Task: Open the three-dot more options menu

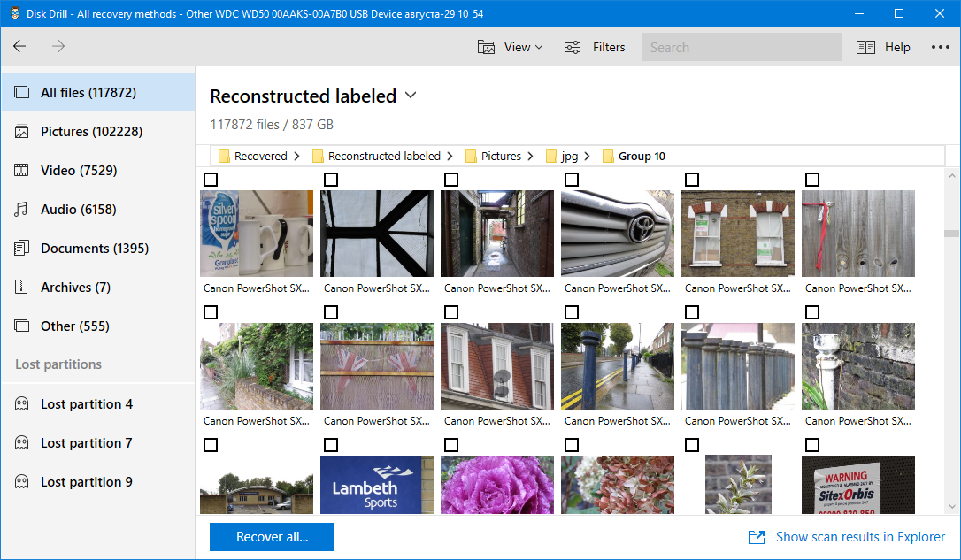Action: [x=940, y=47]
